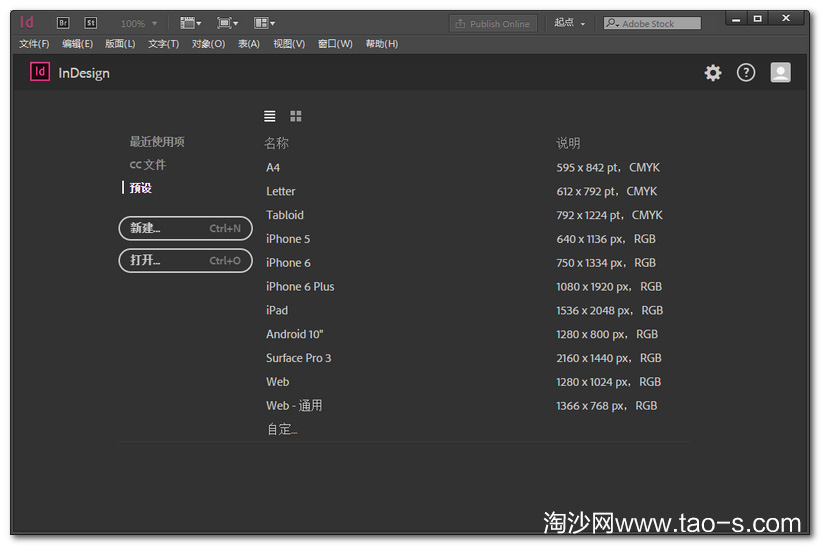Open the 文件(F) menu
The image size is (821, 546).
tap(34, 44)
